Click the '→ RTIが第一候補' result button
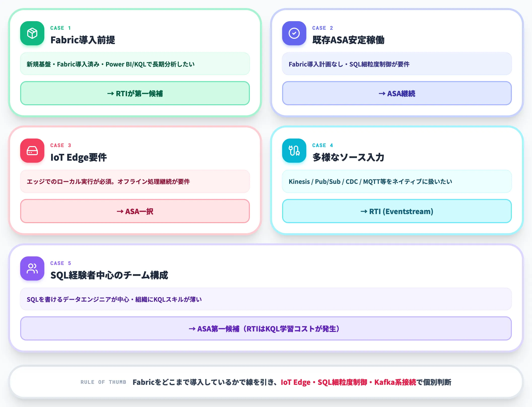The height and width of the screenshot is (407, 532). click(135, 93)
